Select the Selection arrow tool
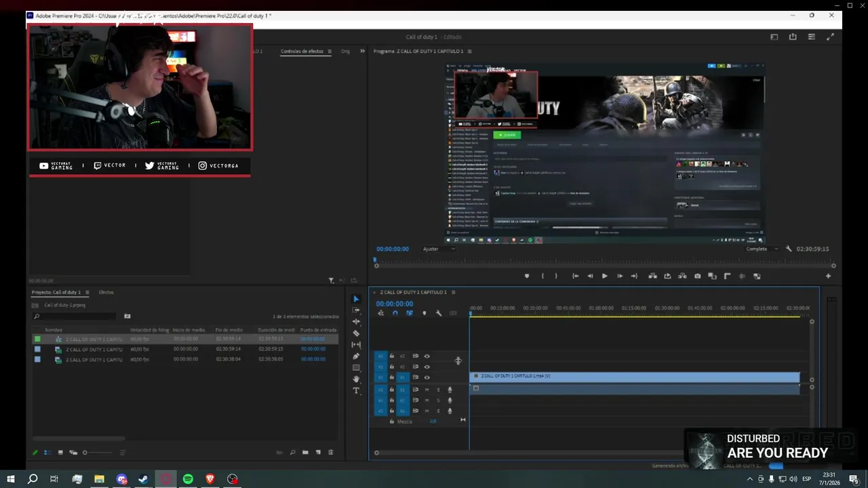 click(356, 299)
